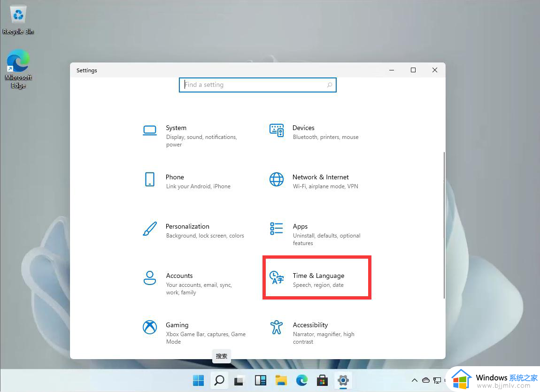Click 'Background, lock screen, colors' text
This screenshot has height=392, width=540.
[205, 236]
